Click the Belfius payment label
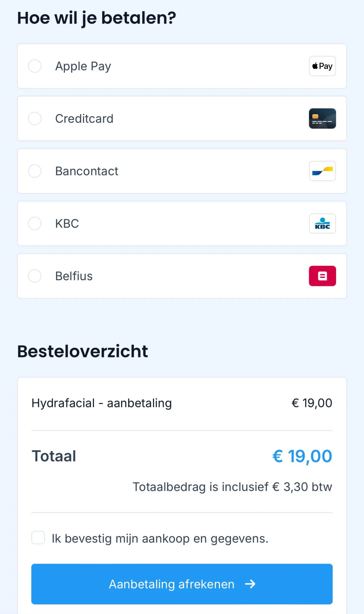This screenshot has width=364, height=614. [74, 276]
